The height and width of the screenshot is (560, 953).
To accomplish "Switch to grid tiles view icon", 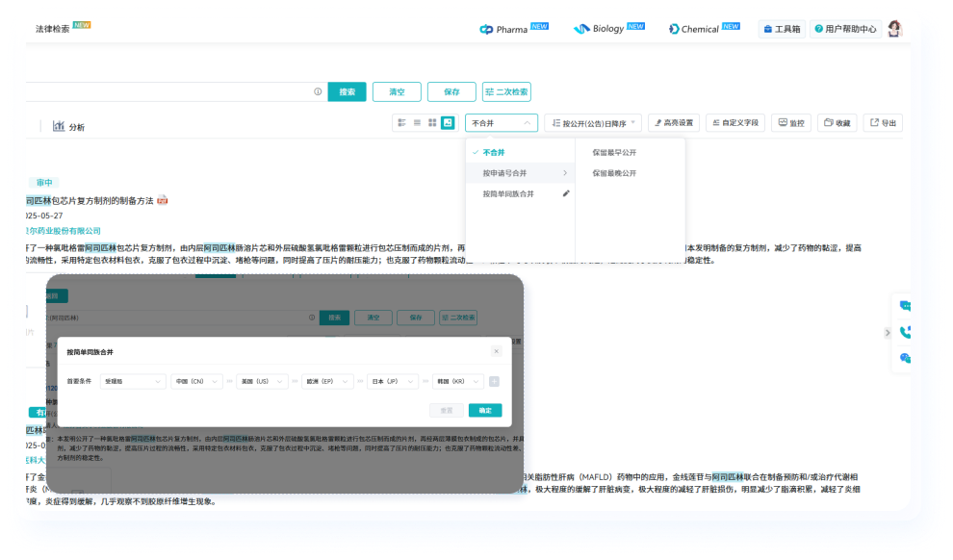I will coord(432,123).
